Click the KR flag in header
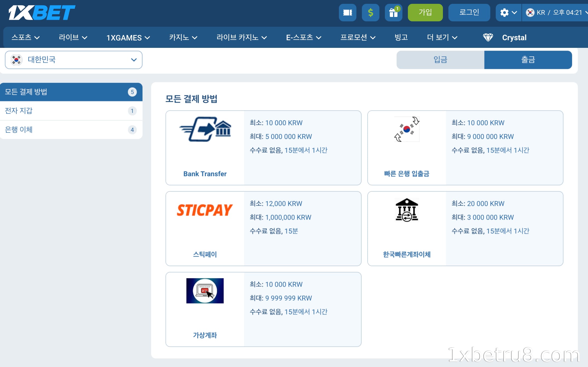 (x=530, y=13)
